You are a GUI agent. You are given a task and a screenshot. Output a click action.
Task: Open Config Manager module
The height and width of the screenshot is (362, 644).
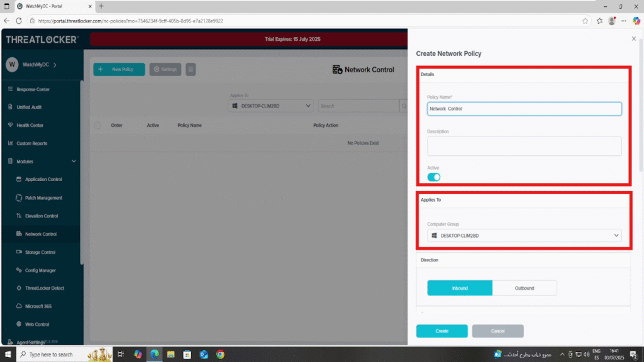40,270
